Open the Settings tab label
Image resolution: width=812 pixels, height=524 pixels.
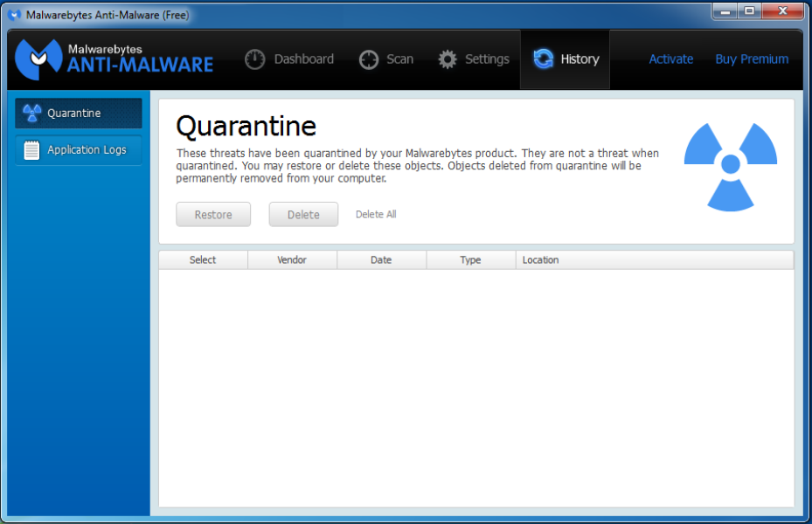point(487,59)
